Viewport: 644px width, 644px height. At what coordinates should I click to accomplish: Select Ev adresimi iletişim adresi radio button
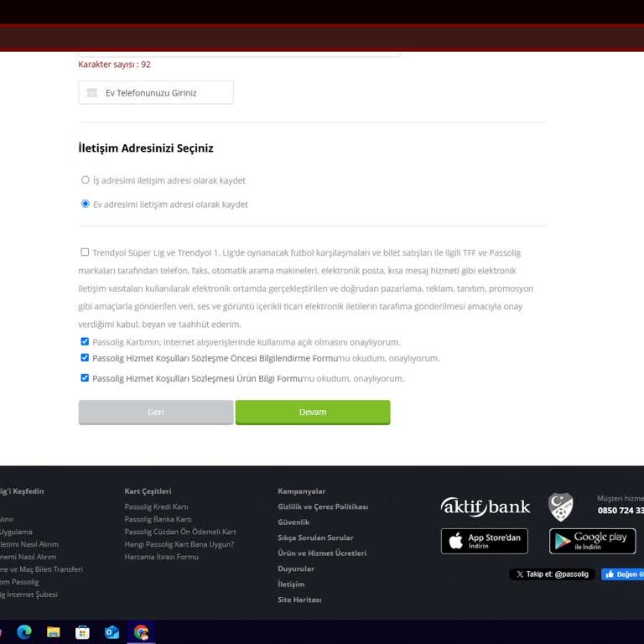point(85,204)
